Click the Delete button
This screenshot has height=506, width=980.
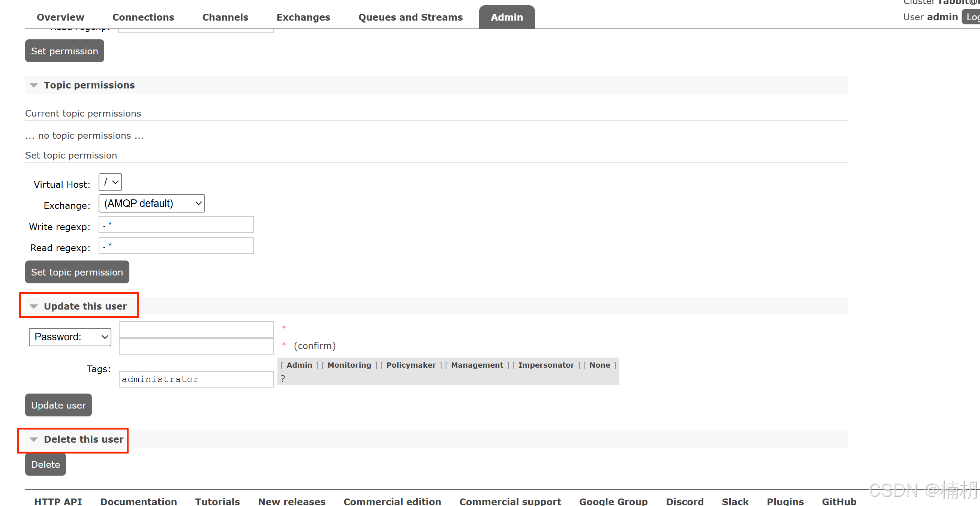coord(45,464)
